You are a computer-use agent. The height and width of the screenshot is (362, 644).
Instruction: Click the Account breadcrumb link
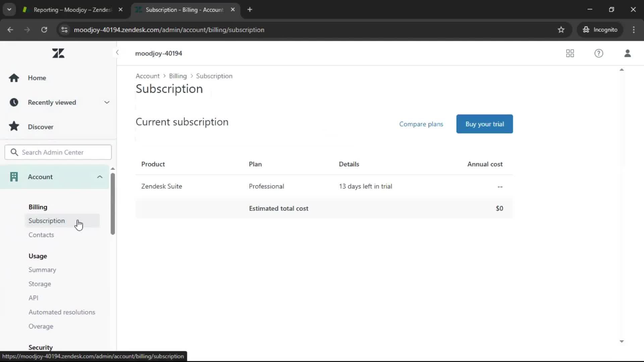point(148,76)
